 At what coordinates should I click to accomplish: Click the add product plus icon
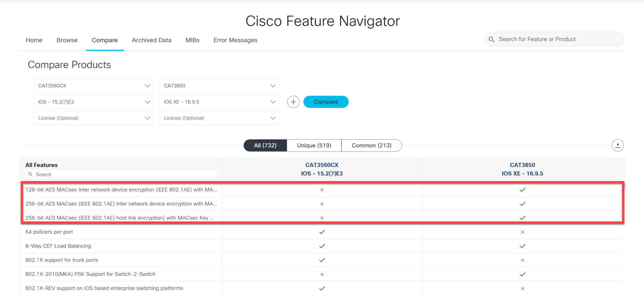point(293,102)
